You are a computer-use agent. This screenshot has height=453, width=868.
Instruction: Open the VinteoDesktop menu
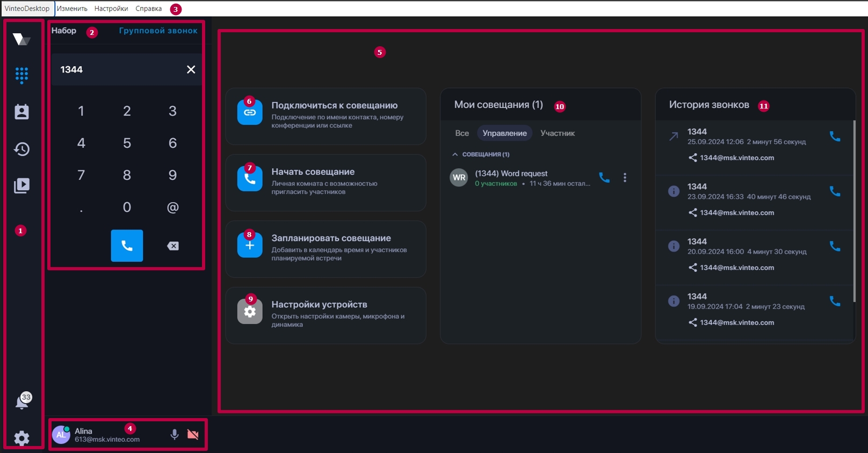(27, 9)
